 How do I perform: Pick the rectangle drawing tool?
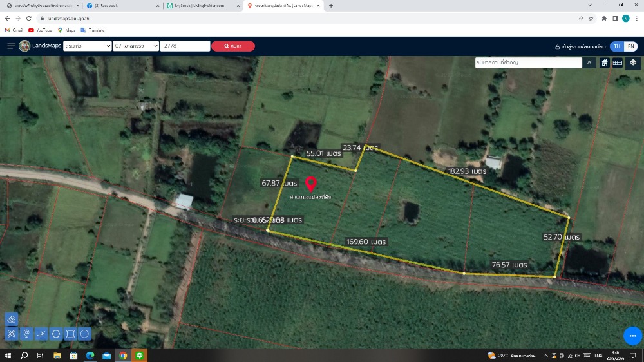click(71, 334)
